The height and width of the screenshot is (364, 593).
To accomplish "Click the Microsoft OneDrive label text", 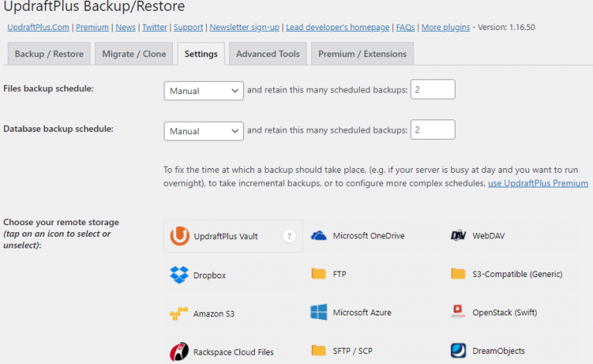I will 369,236.
